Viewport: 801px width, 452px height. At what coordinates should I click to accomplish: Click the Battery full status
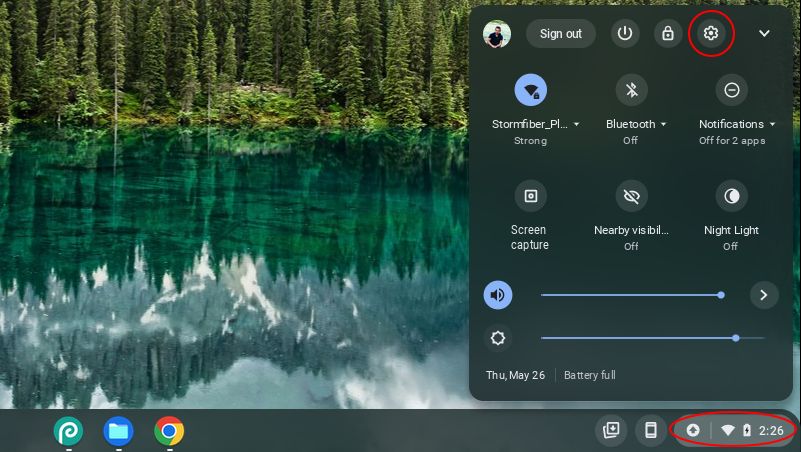coord(590,375)
